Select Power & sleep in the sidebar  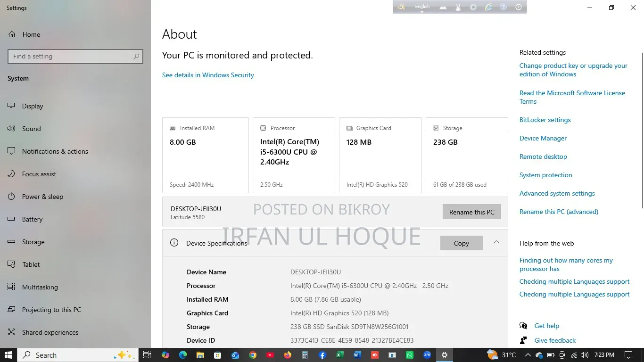click(75, 197)
